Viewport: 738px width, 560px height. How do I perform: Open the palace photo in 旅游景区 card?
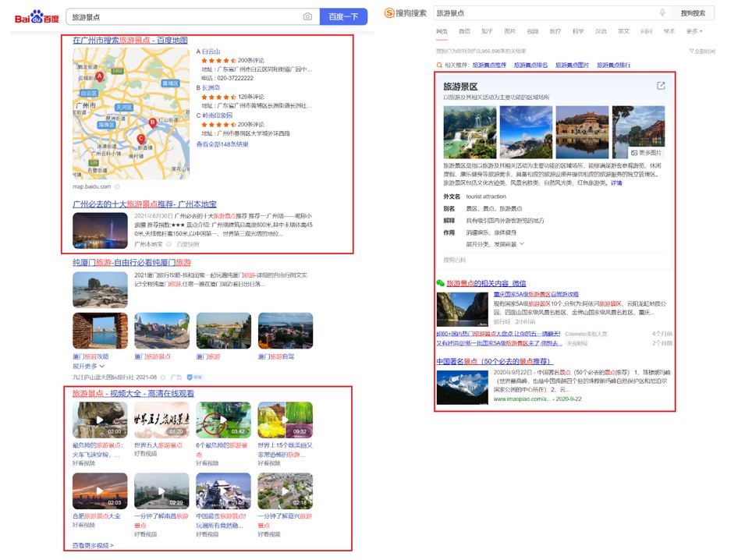(582, 133)
